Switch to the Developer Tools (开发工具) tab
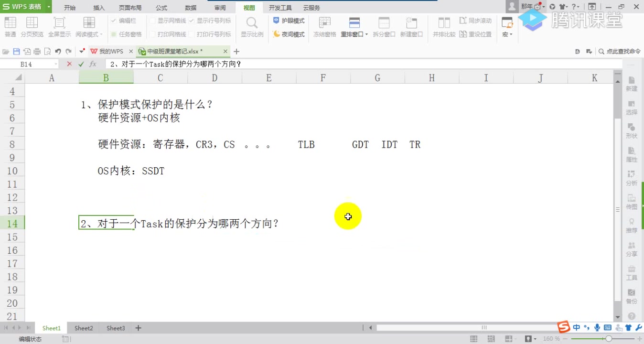The width and height of the screenshot is (644, 344). [280, 8]
